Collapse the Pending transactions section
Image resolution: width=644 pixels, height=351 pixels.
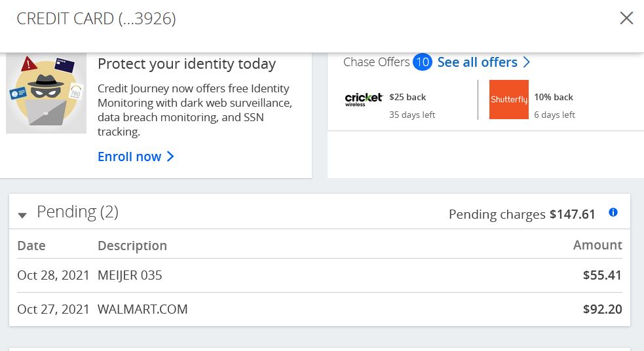point(22,215)
